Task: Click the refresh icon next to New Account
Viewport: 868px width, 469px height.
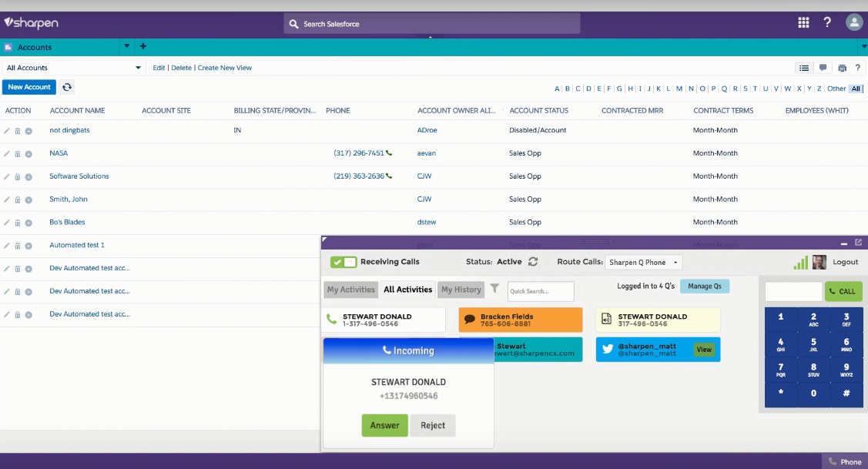Action: coord(67,87)
